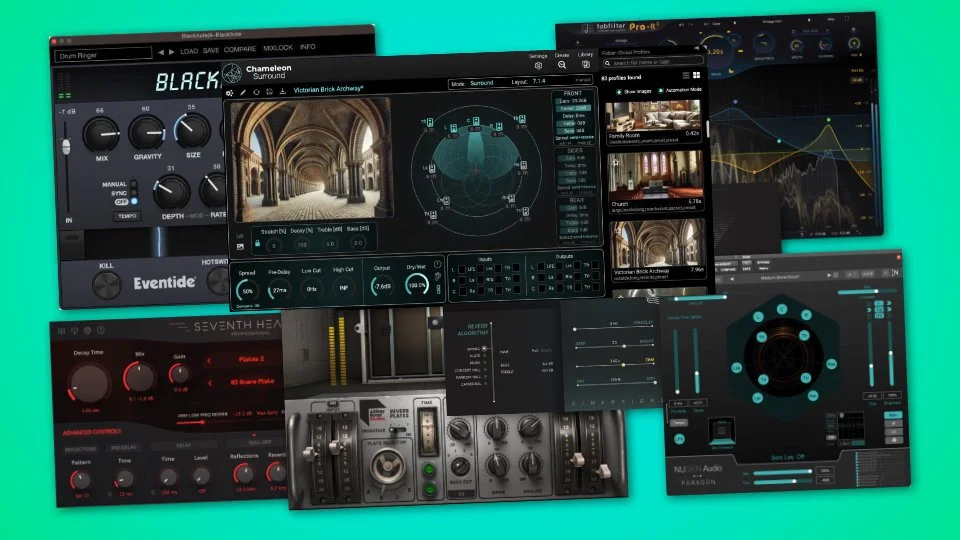The image size is (960, 540).
Task: Expand Seventh Heaven Advanced Controls section
Action: pyautogui.click(x=92, y=432)
